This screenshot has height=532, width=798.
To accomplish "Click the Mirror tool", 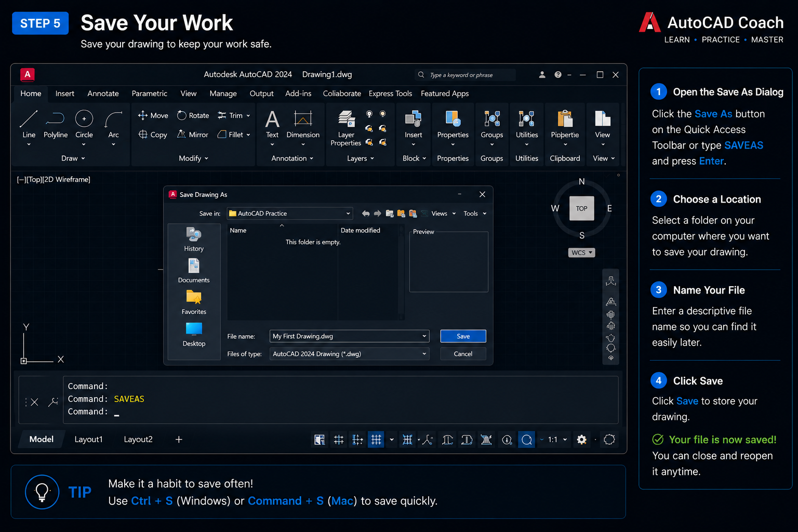I will click(193, 135).
